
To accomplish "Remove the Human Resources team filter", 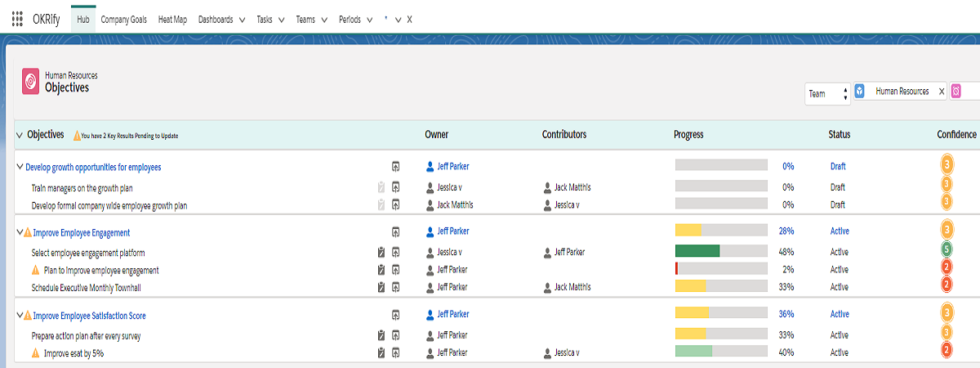I will point(941,92).
